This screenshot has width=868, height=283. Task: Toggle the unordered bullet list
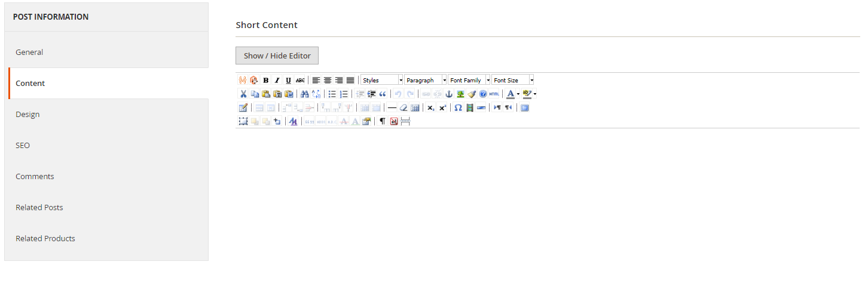click(x=332, y=94)
